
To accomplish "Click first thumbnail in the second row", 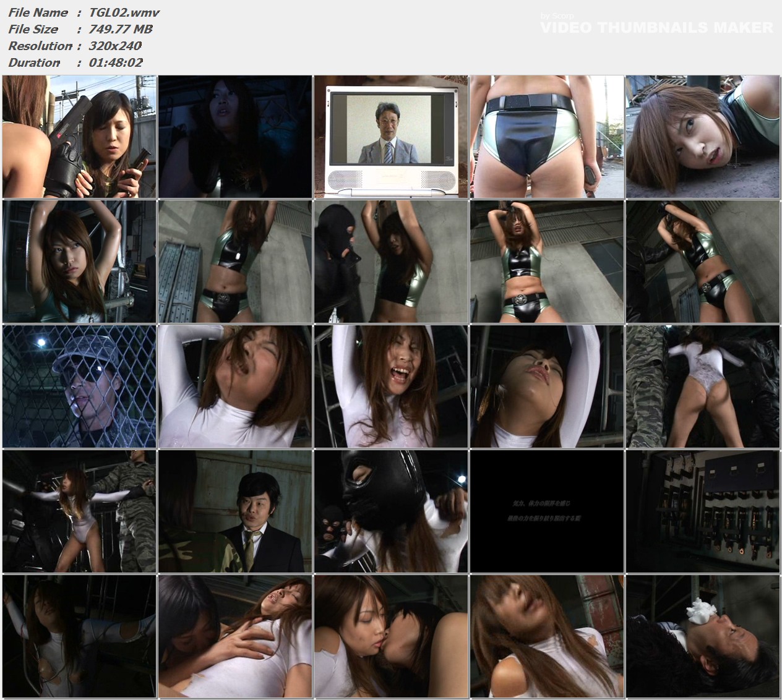I will click(x=79, y=262).
